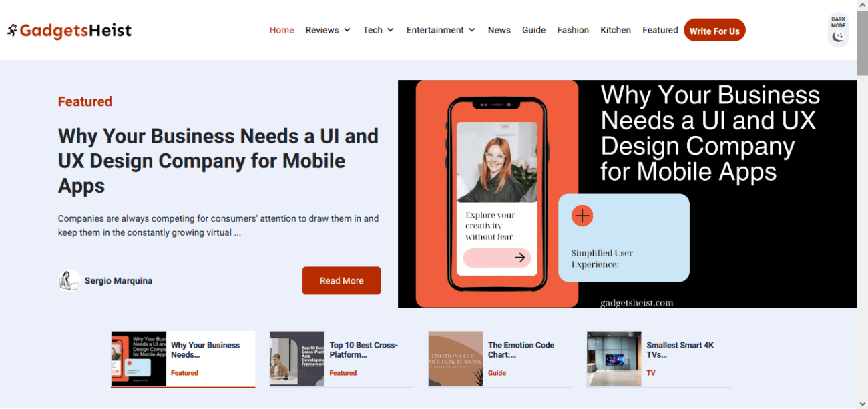This screenshot has width=868, height=409.
Task: Open the Featured menu item
Action: coord(660,30)
